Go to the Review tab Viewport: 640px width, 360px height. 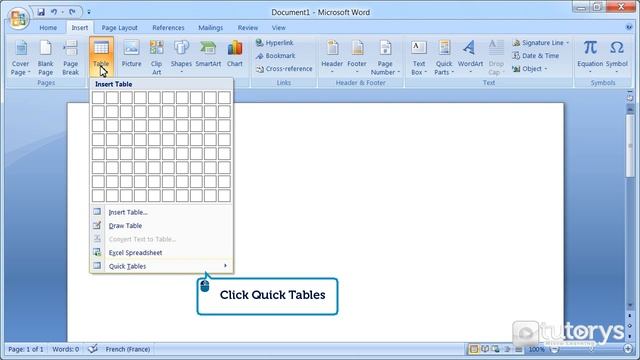click(248, 28)
